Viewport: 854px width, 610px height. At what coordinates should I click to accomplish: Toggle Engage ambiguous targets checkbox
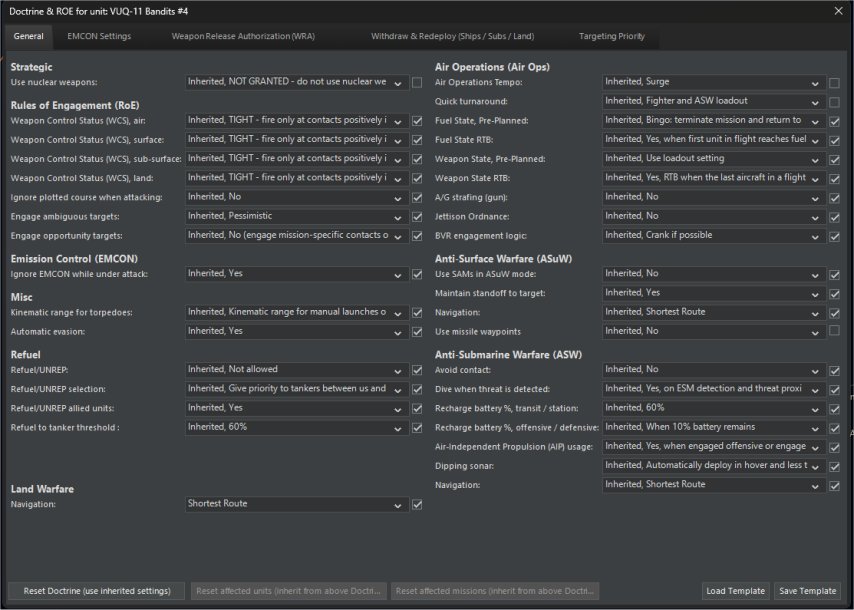click(417, 217)
